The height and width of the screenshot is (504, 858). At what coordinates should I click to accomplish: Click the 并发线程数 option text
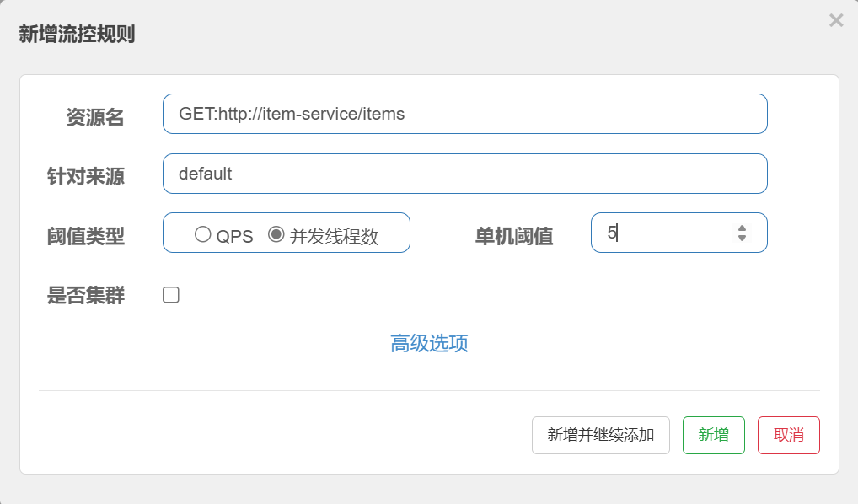coord(334,237)
